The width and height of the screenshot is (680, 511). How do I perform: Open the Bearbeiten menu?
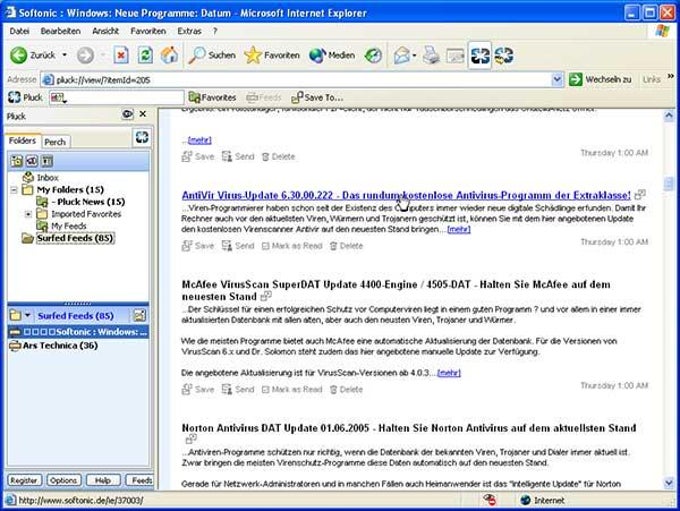(x=60, y=31)
